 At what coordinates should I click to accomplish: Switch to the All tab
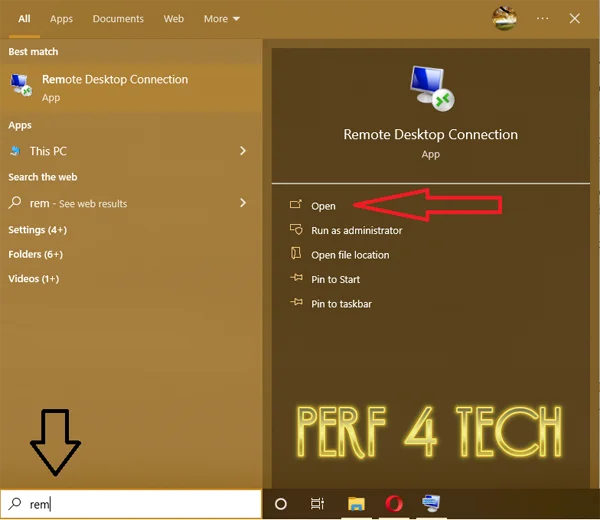click(24, 19)
